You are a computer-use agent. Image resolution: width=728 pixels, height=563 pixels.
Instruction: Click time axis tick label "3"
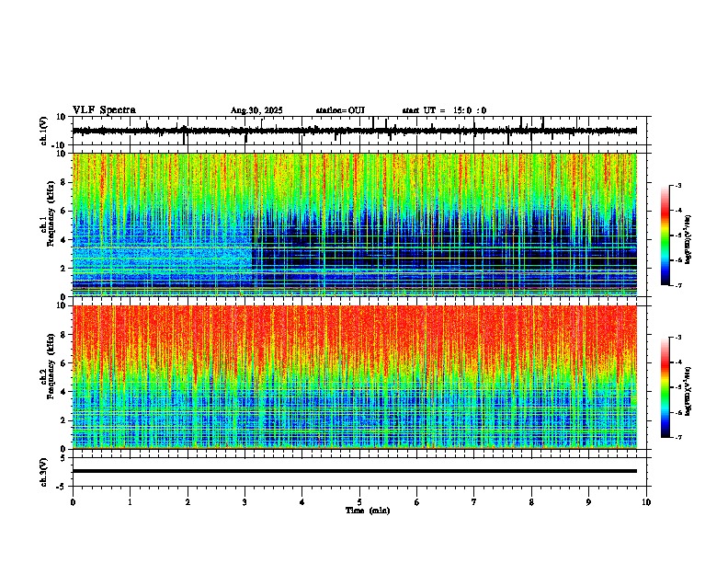tap(245, 502)
